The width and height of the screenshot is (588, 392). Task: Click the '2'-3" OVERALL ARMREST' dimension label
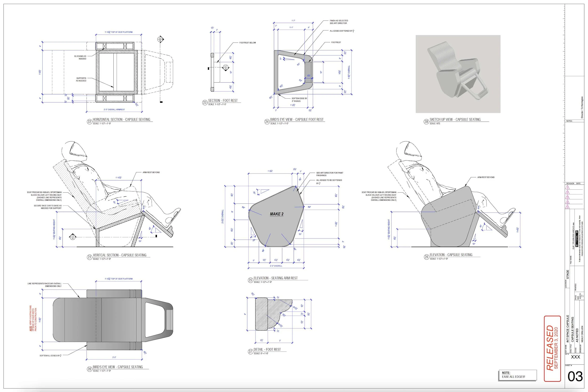coord(114,110)
